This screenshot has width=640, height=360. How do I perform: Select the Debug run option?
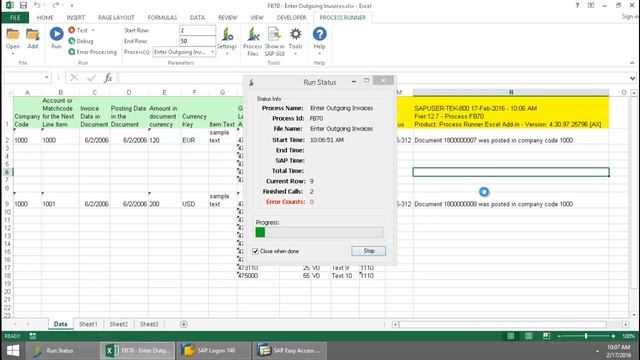click(x=81, y=41)
